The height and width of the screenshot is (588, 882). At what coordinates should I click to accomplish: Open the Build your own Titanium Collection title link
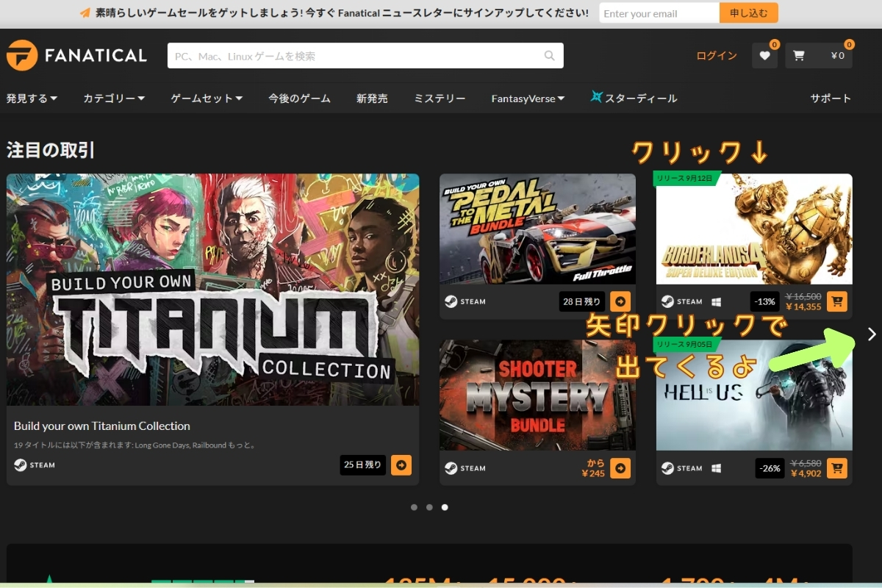point(102,426)
